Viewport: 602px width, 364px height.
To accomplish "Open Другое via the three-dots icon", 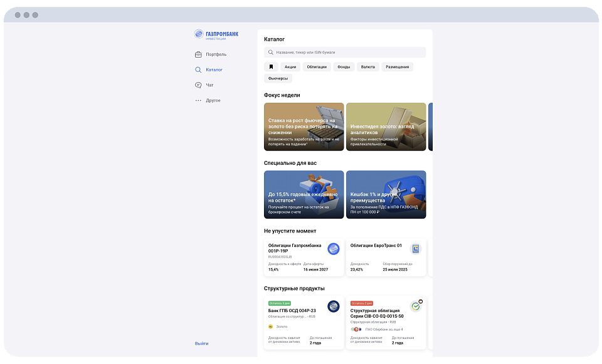I will [x=198, y=100].
